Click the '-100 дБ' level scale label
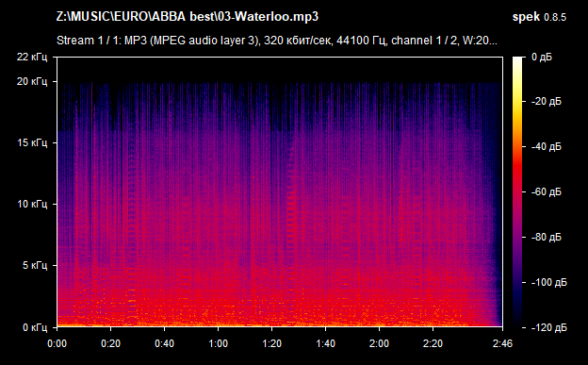The height and width of the screenshot is (365, 588). (x=548, y=282)
